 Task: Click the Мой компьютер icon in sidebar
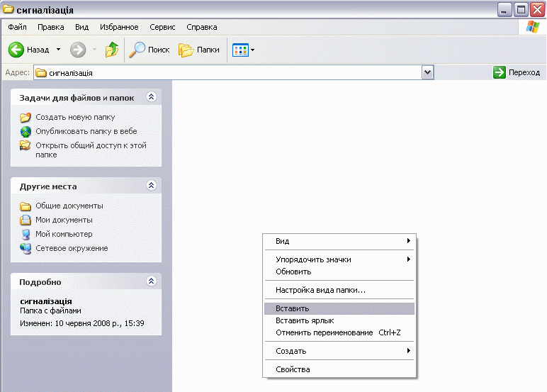coord(26,234)
